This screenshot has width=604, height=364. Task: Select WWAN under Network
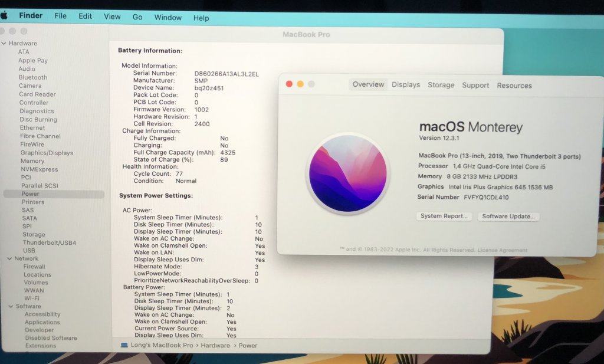34,290
